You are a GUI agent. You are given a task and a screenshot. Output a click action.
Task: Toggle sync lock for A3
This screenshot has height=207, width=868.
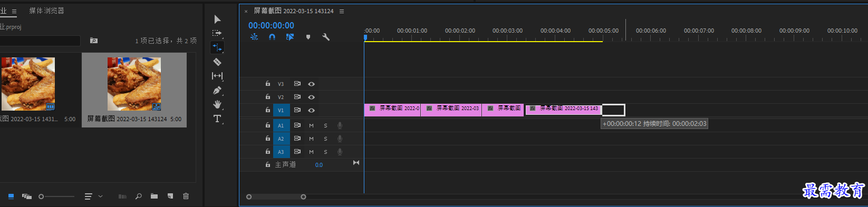pos(297,152)
